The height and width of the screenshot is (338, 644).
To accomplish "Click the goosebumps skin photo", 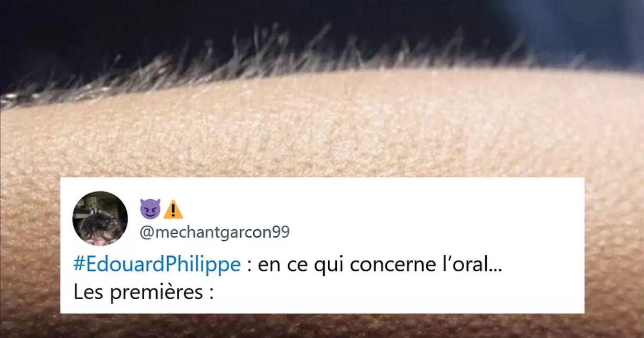I will coord(322,130).
